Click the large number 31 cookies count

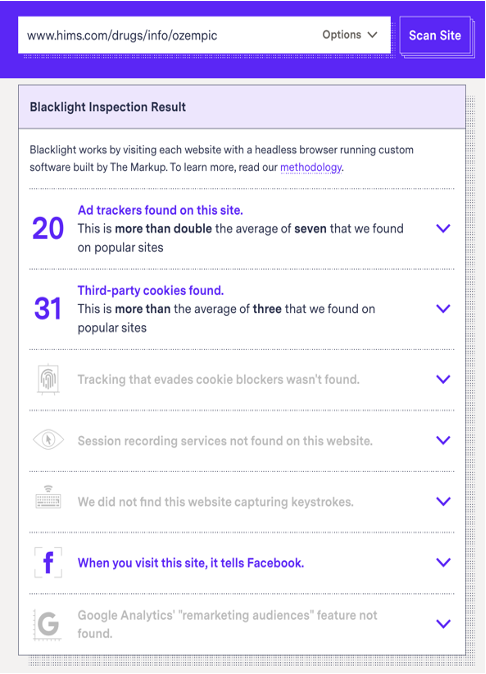tap(48, 309)
